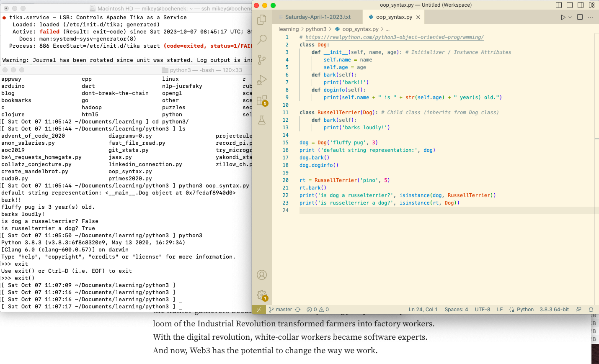Change indentation via Spaces: 4 in status bar

click(x=456, y=309)
